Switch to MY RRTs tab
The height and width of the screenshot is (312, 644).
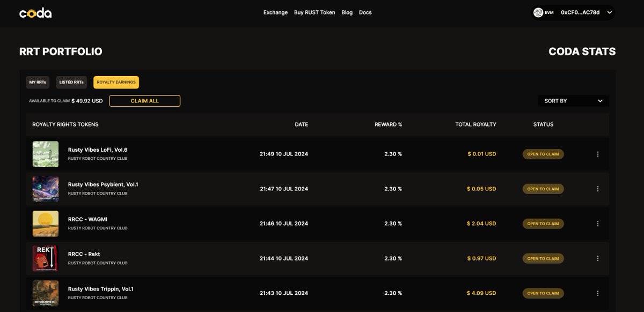pos(38,83)
